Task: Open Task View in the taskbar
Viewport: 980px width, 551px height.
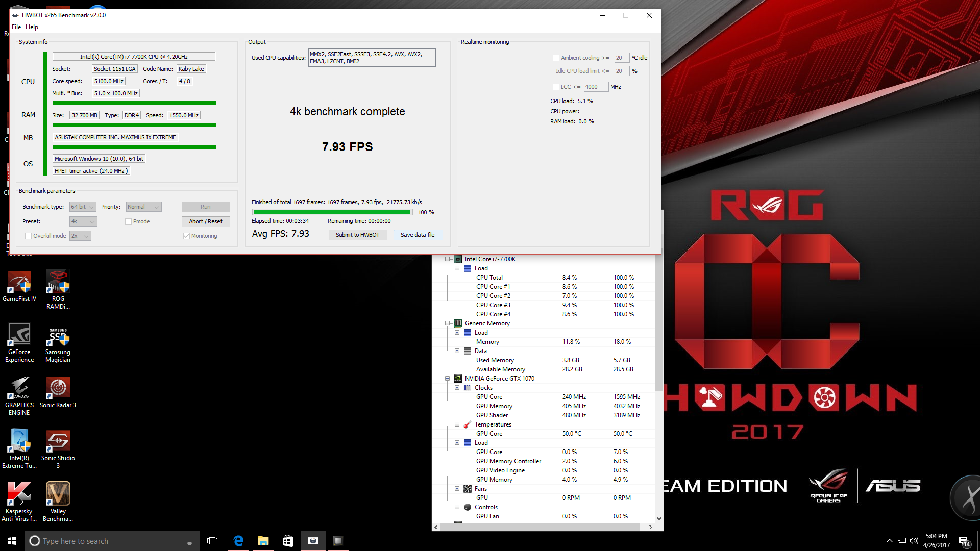Action: click(212, 541)
